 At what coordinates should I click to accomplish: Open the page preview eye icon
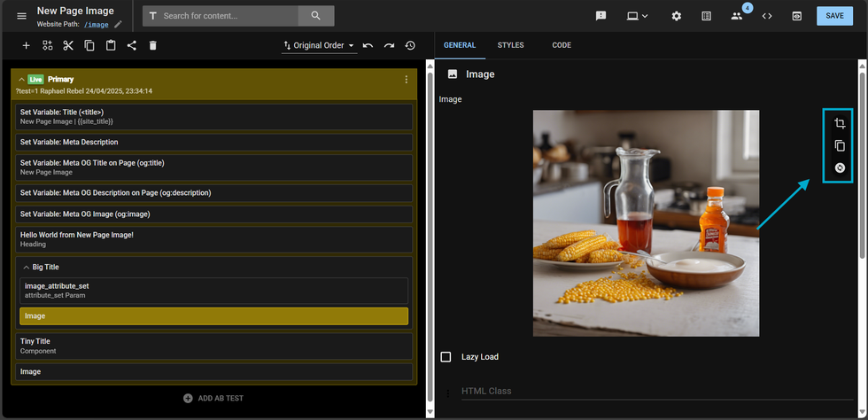tap(796, 16)
